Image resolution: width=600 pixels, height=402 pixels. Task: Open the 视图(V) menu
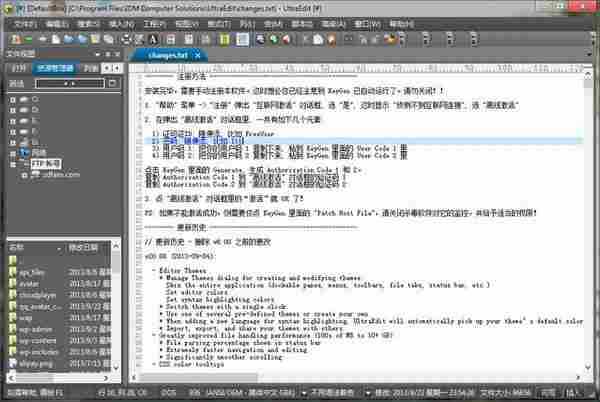187,25
